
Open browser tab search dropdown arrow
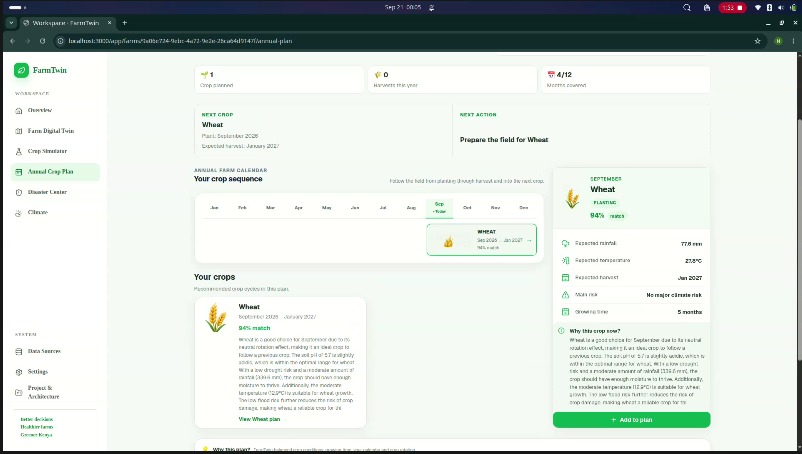11,23
